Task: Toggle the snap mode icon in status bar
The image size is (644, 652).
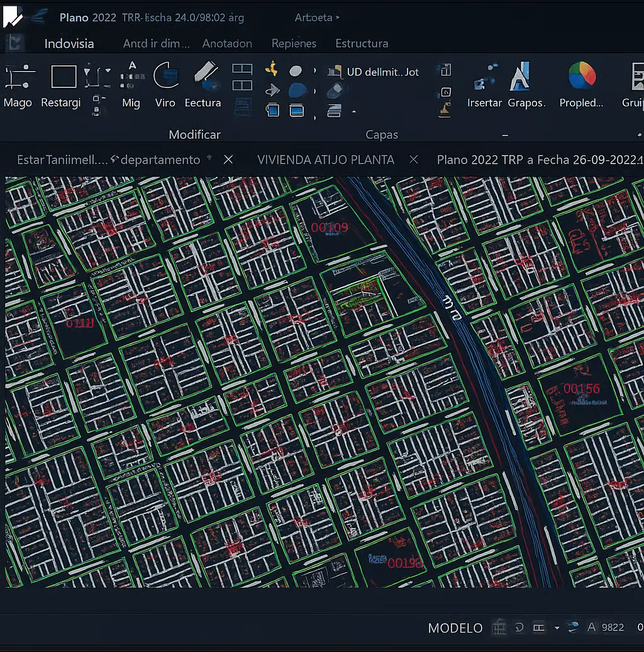Action: click(519, 627)
